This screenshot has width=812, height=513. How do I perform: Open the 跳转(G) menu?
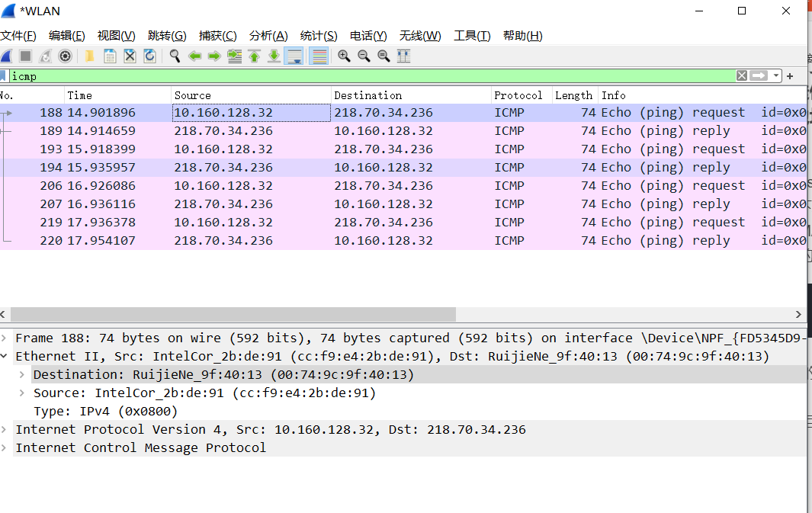[x=167, y=36]
